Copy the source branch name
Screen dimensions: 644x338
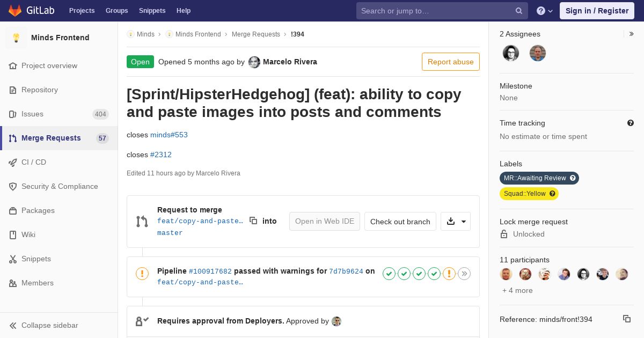click(x=253, y=221)
